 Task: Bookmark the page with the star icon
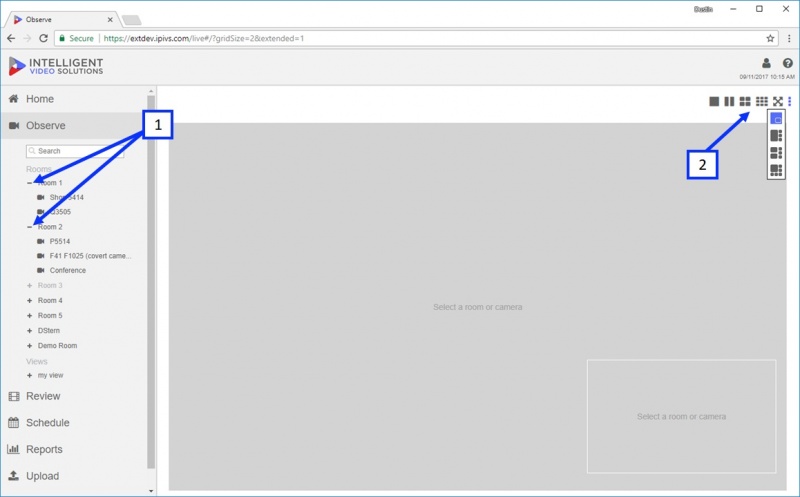(x=770, y=38)
